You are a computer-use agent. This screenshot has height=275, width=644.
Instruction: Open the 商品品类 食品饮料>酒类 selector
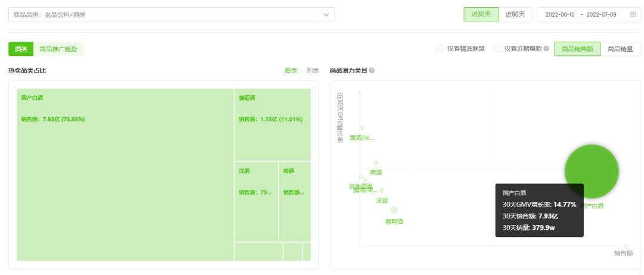171,15
